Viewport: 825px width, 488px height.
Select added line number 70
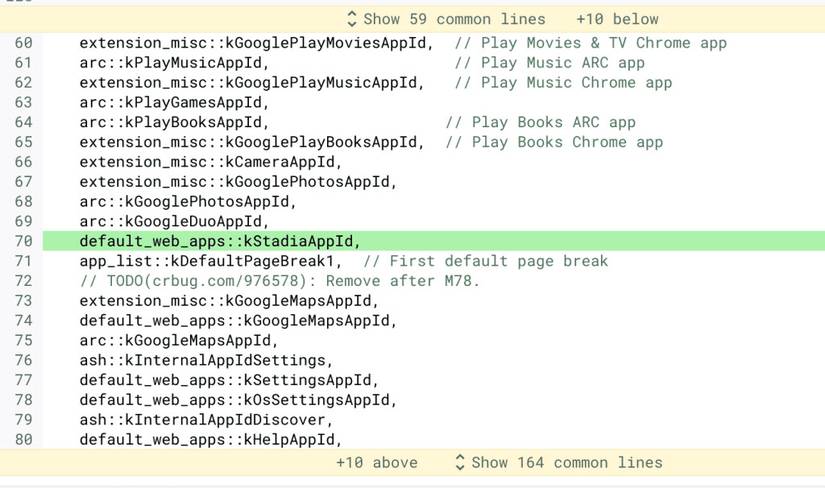(x=23, y=241)
